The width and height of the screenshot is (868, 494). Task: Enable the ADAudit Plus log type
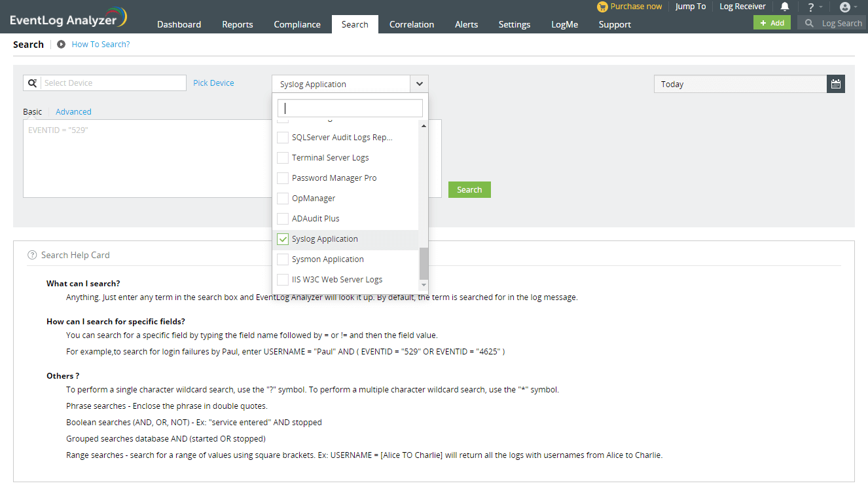pyautogui.click(x=282, y=218)
